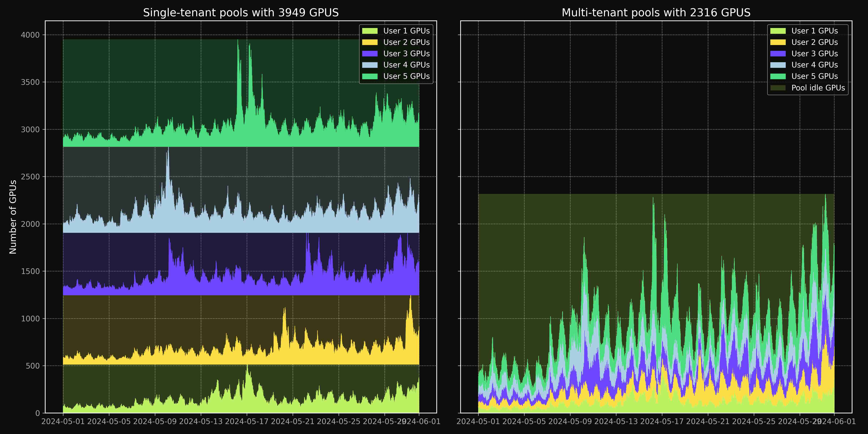Click 2024-05-17 on right chart x-axis

tap(662, 422)
